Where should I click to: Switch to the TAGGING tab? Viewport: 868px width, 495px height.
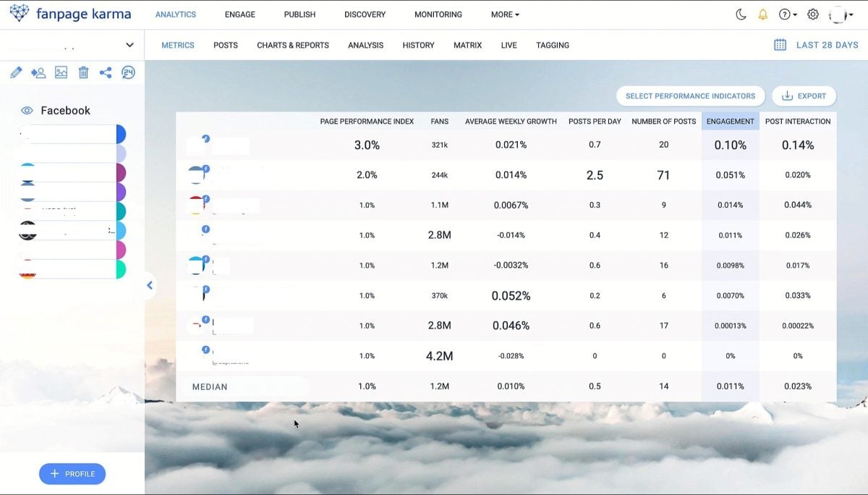[x=553, y=45]
